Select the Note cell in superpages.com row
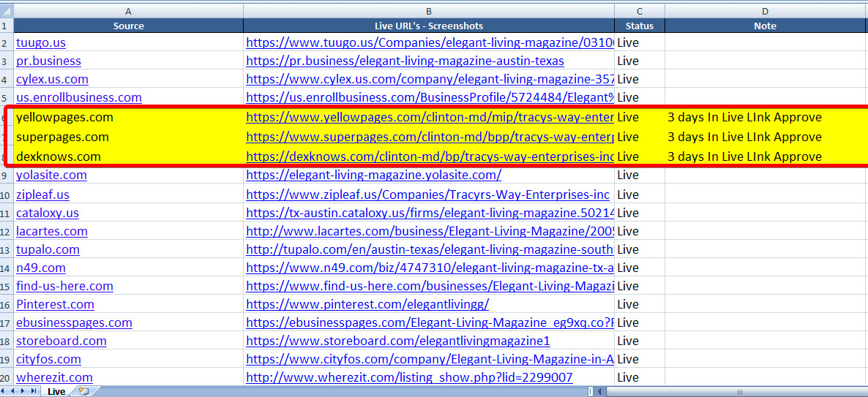The height and width of the screenshot is (397, 868). (x=766, y=137)
